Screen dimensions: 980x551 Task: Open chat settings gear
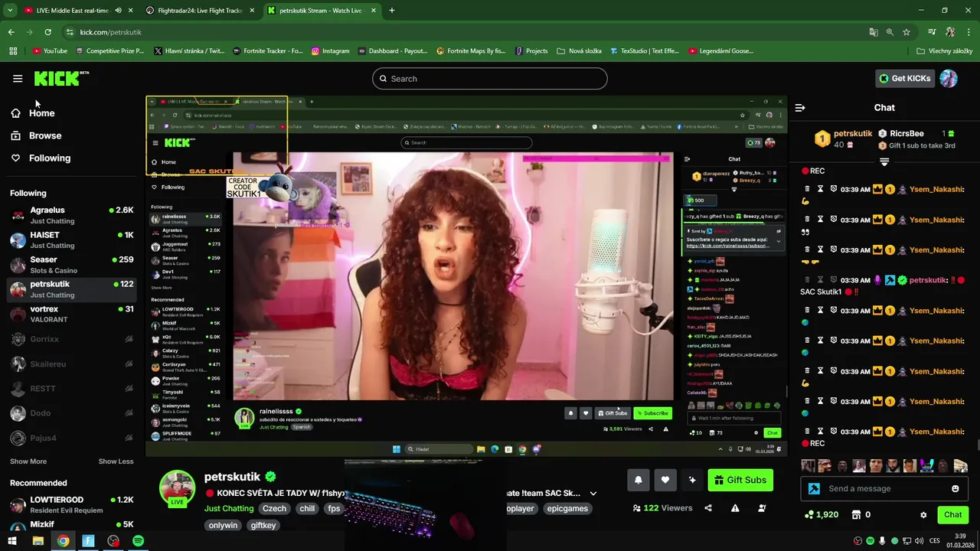[923, 515]
